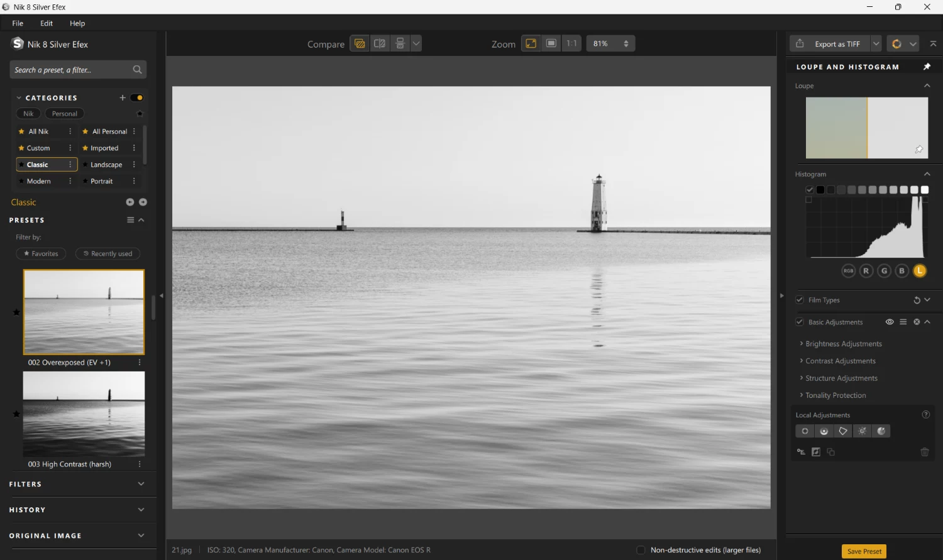
Task: Enable Non-destructive edits (larger files)
Action: click(x=640, y=550)
